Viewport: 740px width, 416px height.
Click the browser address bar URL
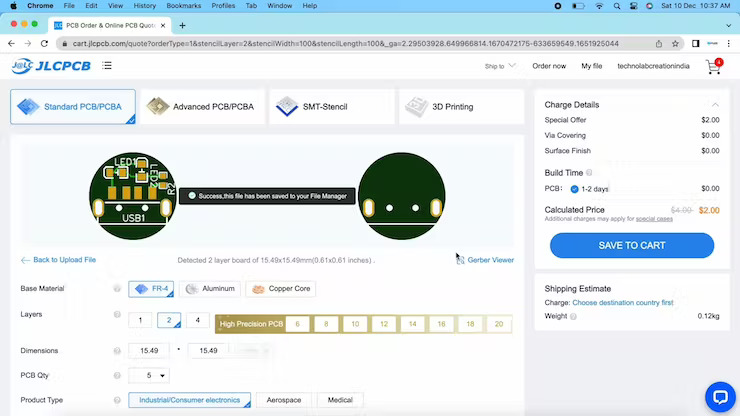click(x=345, y=43)
